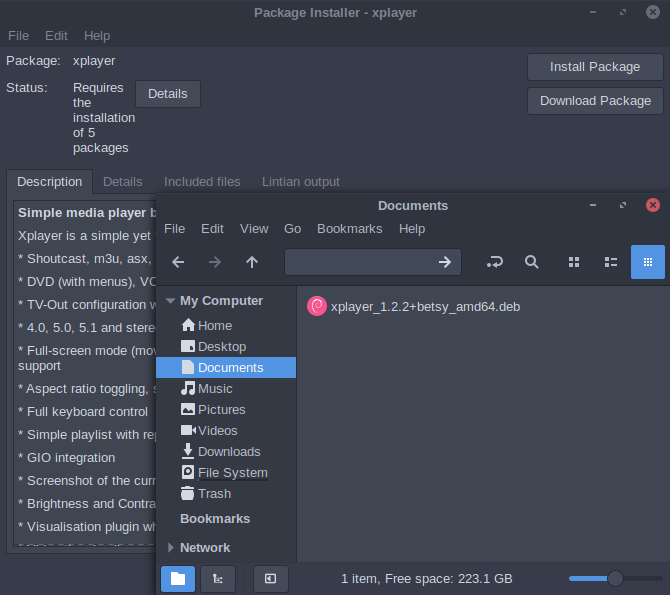Minimize the Package Installer window
Image resolution: width=670 pixels, height=595 pixels.
(593, 12)
